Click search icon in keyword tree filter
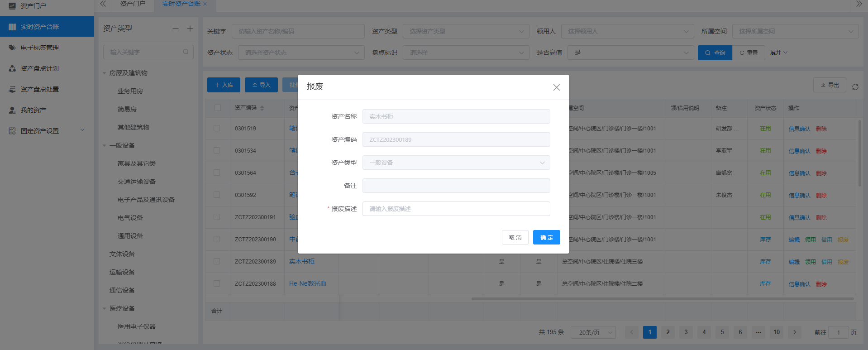 click(x=186, y=52)
